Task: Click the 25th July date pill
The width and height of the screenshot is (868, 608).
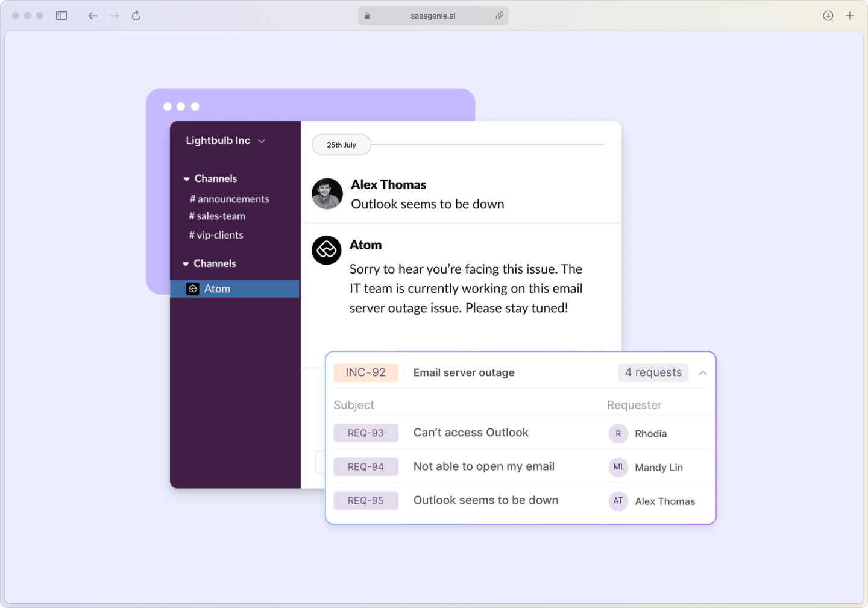Action: click(341, 145)
